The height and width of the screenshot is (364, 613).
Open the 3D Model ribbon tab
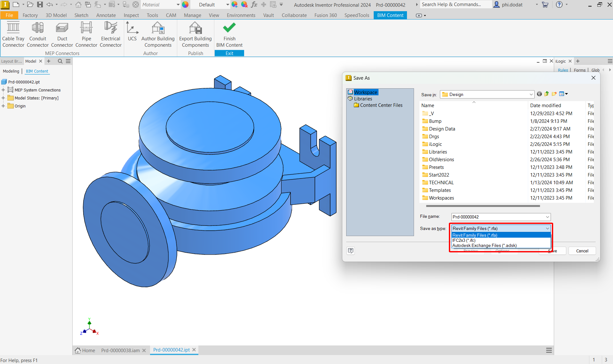56,15
